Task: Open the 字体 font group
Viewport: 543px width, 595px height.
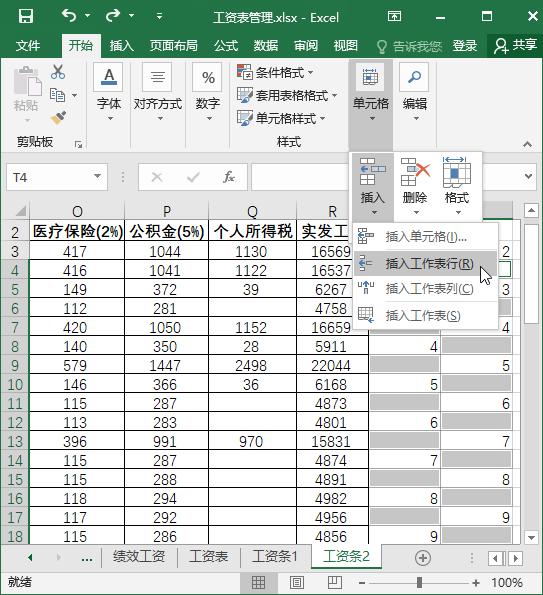Action: [109, 93]
